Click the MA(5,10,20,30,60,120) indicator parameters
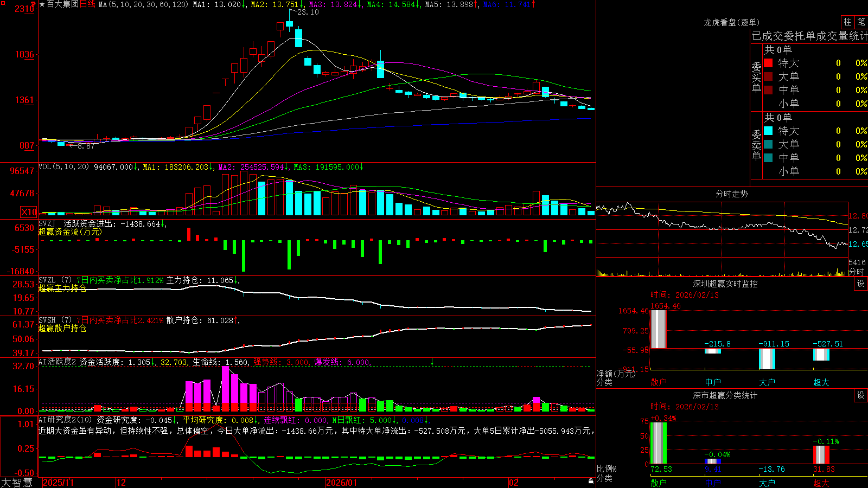The height and width of the screenshot is (488, 868). point(143,4)
